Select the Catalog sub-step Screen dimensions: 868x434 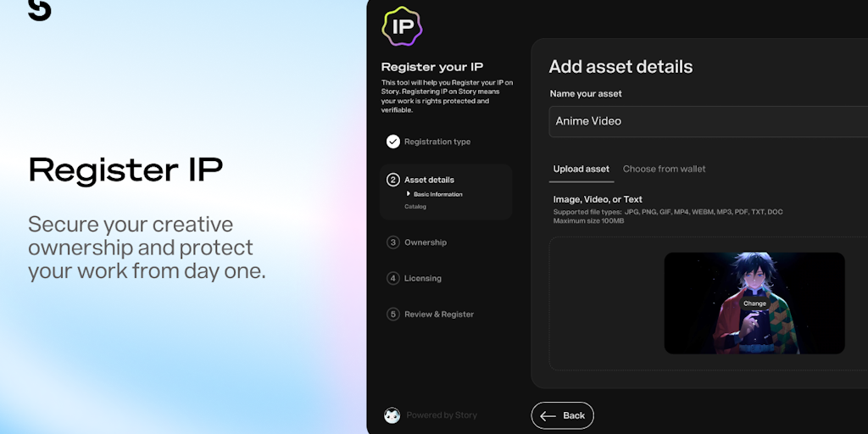pyautogui.click(x=415, y=207)
